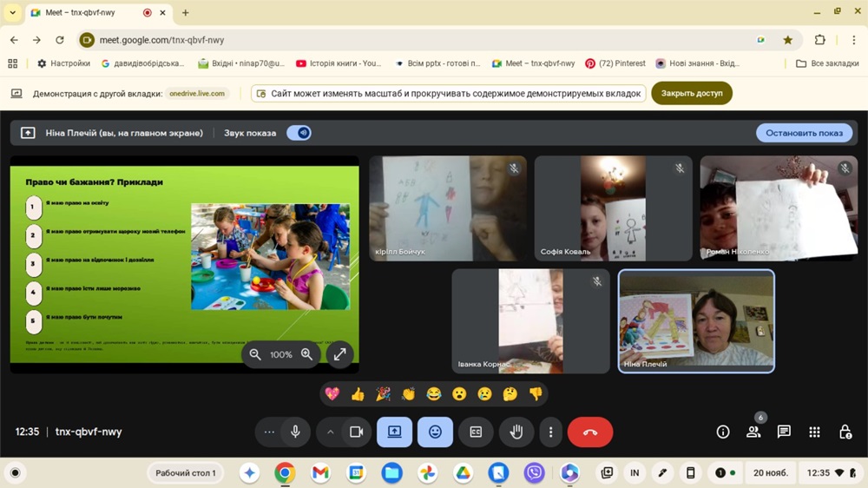Turn off the camera
868x488 pixels.
coord(356,432)
